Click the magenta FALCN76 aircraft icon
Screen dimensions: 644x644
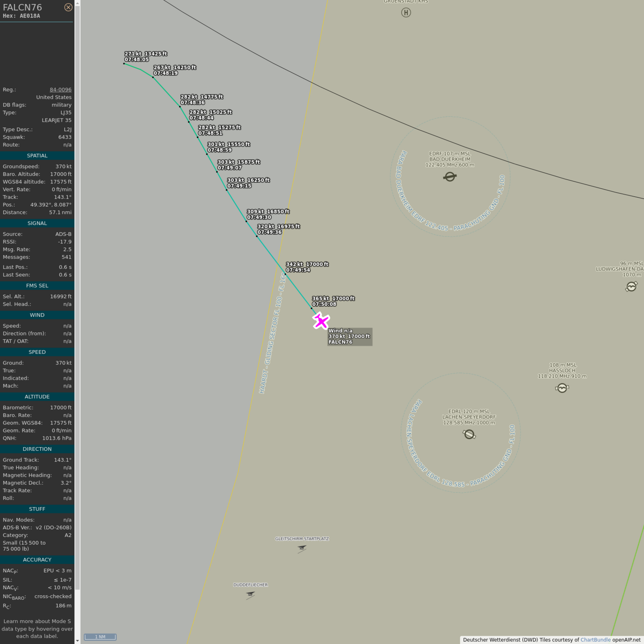click(x=321, y=321)
